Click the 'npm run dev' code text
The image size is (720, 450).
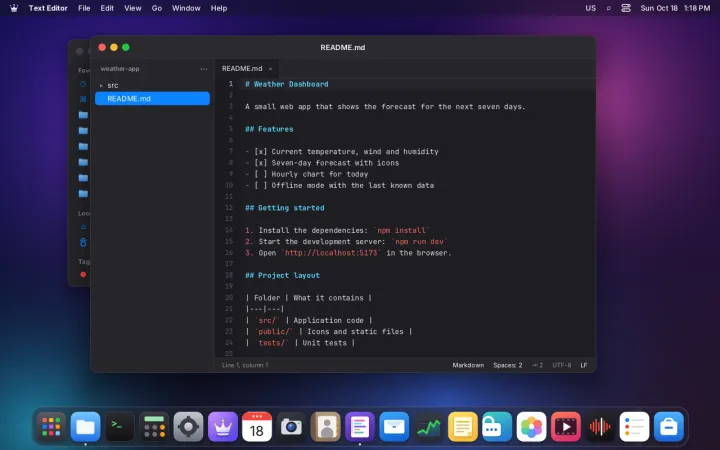(419, 242)
